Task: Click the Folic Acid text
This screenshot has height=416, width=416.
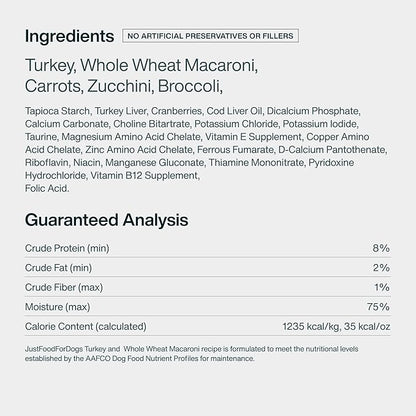Action: point(47,189)
